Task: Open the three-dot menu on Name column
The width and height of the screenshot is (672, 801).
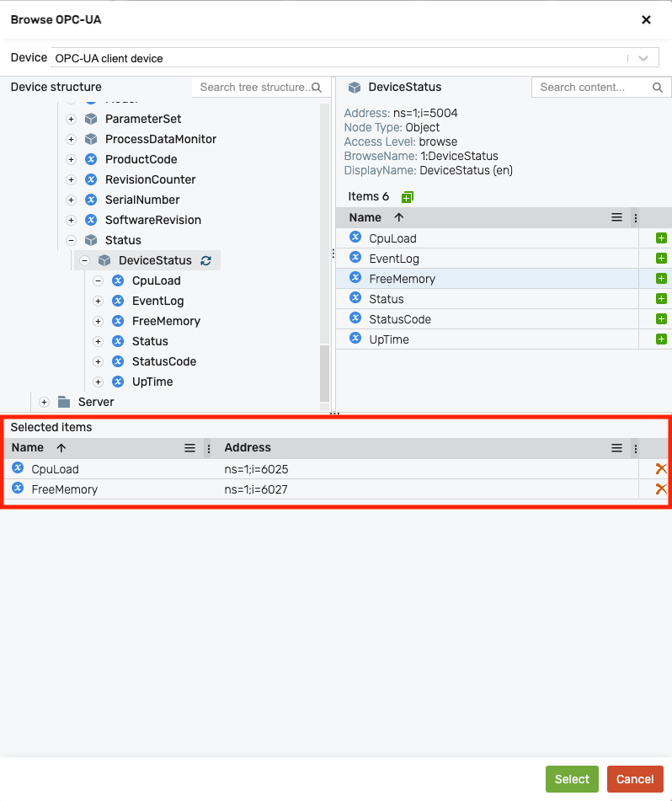Action: tap(637, 216)
